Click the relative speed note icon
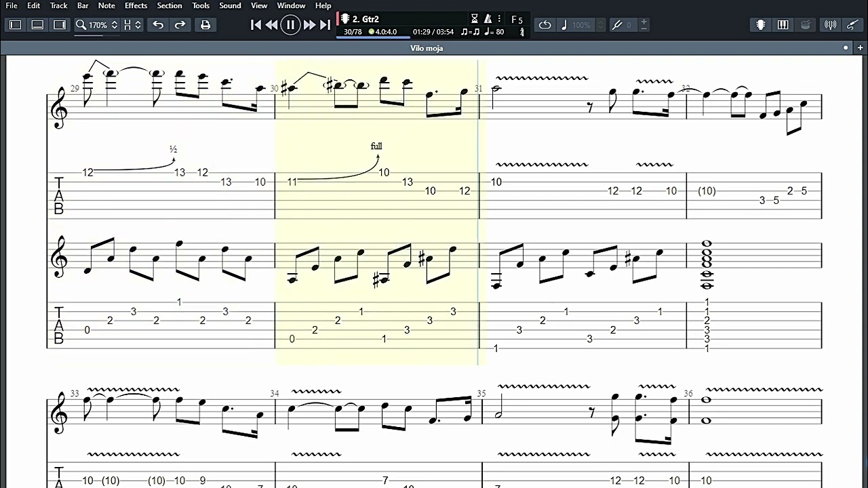This screenshot has height=488, width=868. point(564,25)
